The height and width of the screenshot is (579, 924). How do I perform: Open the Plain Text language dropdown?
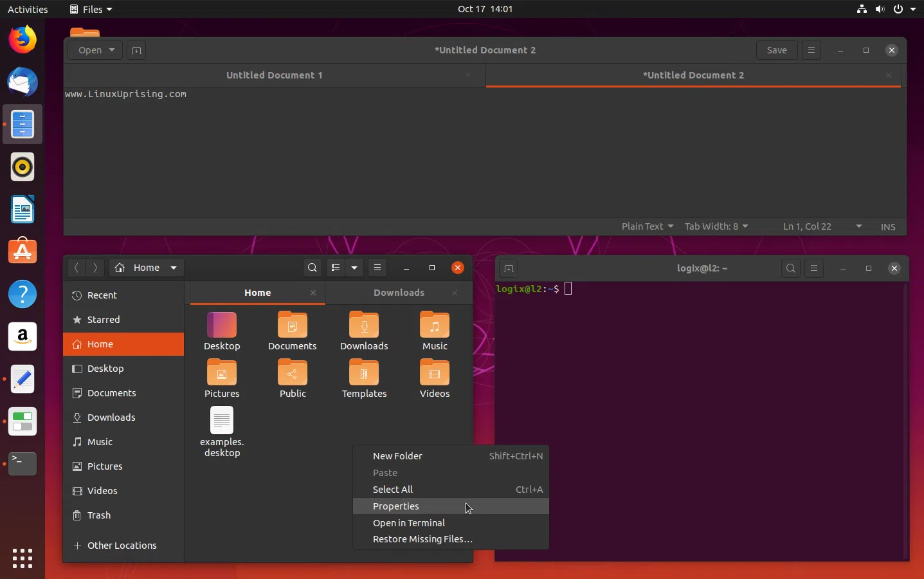(647, 226)
